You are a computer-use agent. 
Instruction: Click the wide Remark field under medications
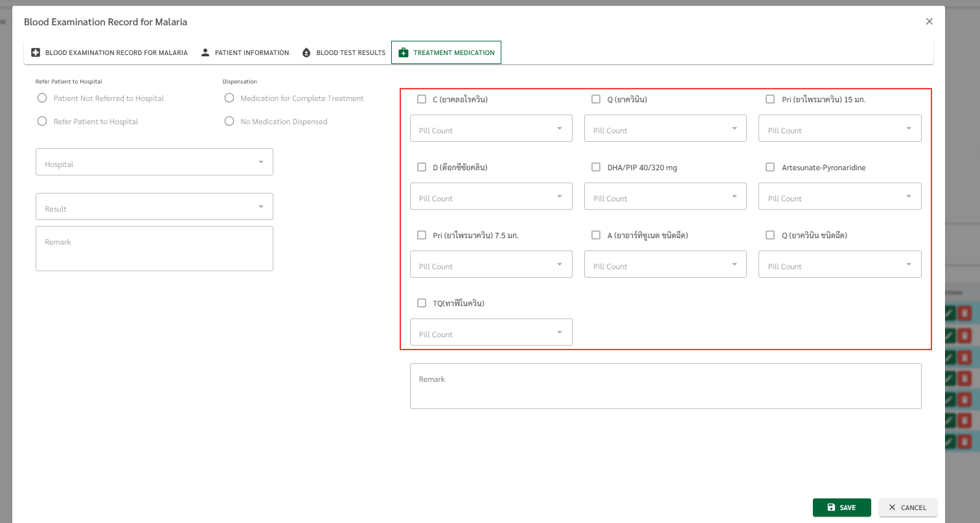[665, 386]
